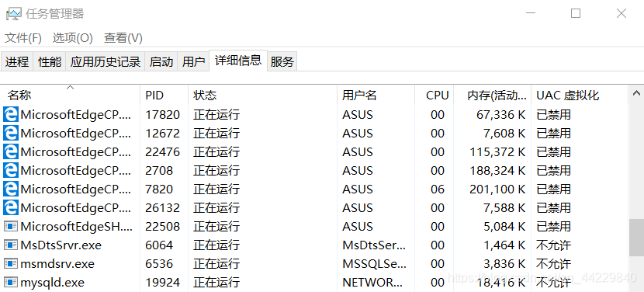
Task: Click memory value 1,464 K
Action: (505, 245)
